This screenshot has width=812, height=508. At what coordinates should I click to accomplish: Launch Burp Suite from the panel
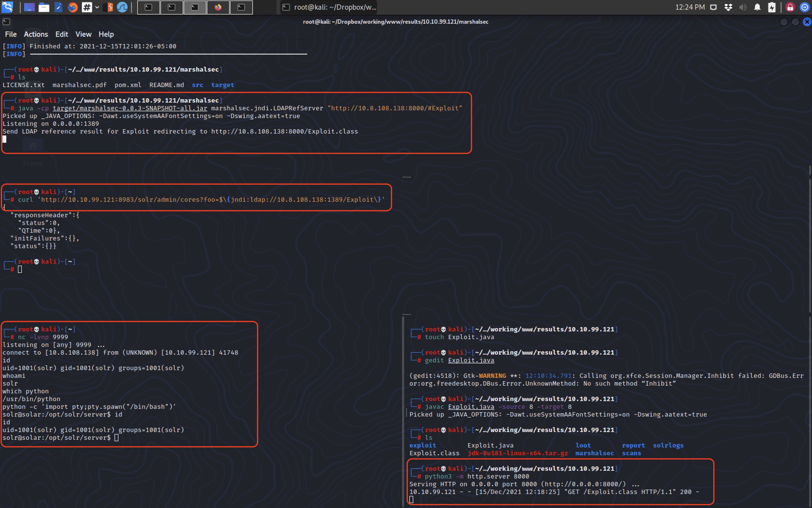[x=108, y=7]
